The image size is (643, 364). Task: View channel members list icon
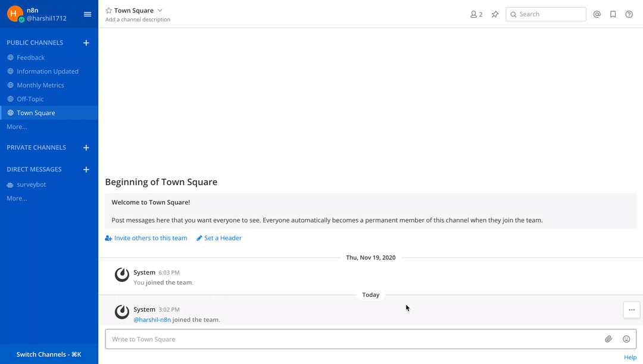[x=476, y=14]
